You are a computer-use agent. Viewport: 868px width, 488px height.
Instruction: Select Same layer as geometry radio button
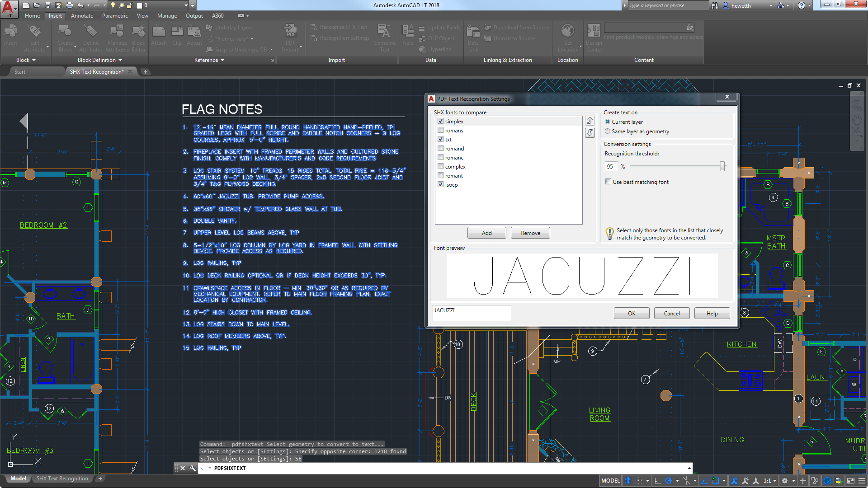[608, 131]
